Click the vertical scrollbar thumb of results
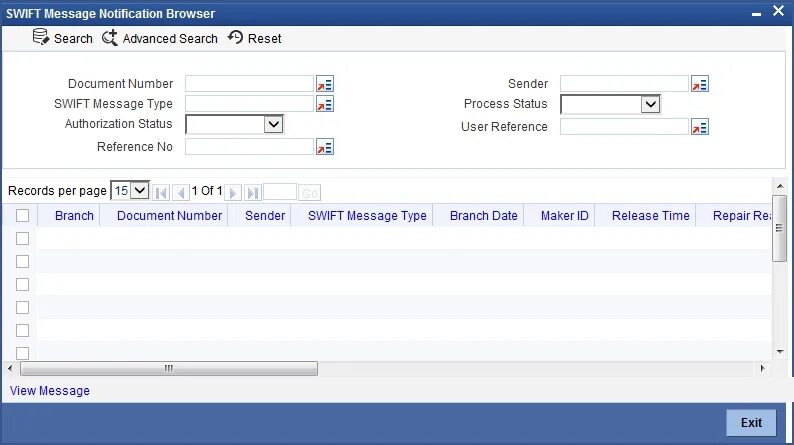Viewport: 794px width, 445px height. [x=779, y=229]
